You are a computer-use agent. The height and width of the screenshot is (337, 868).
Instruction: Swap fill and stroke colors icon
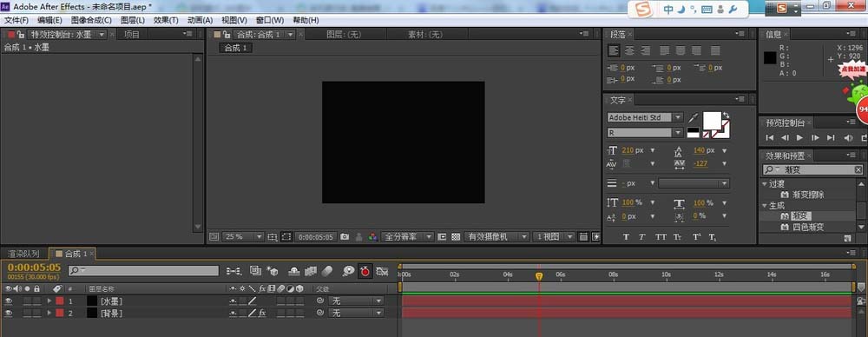click(x=726, y=116)
